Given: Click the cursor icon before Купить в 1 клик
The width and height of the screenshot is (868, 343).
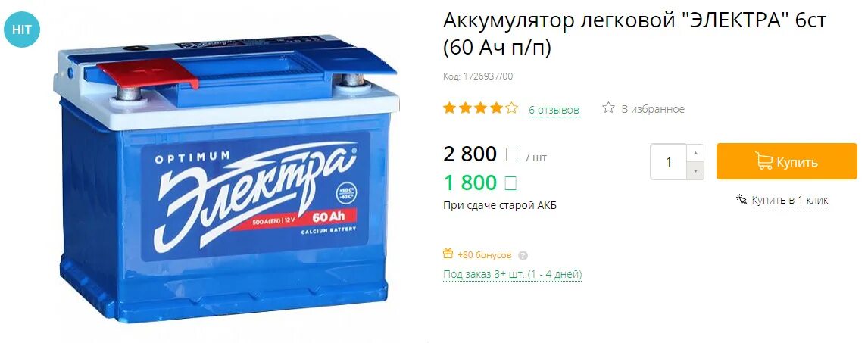Looking at the screenshot, I should click(742, 199).
